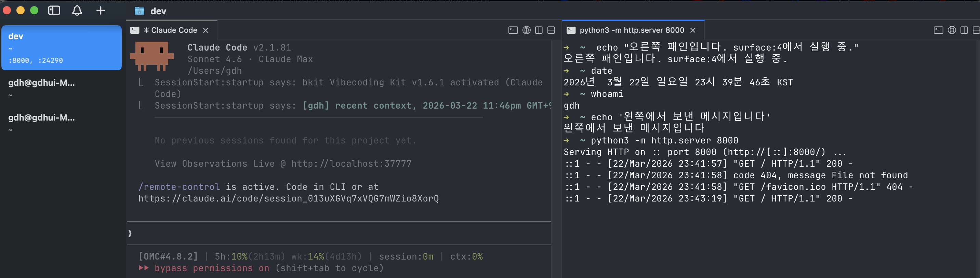Click the Claude Code pixel mascot
This screenshot has width=980, height=278.
click(151, 56)
